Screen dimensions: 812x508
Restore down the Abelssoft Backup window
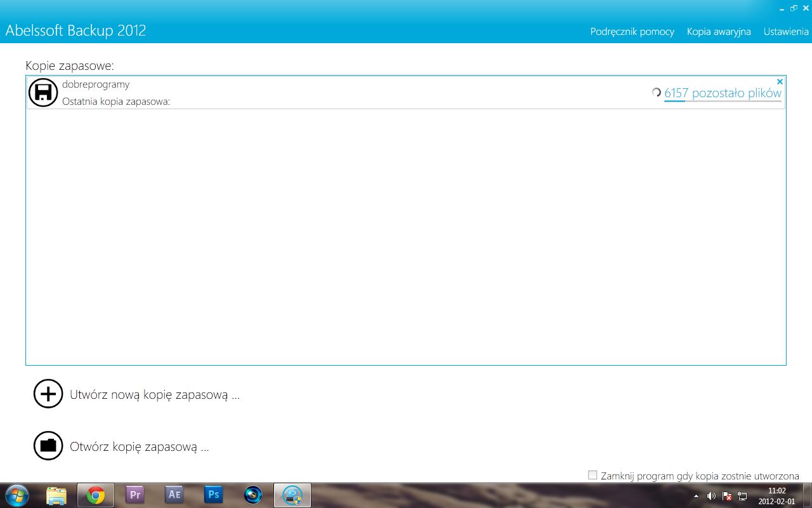[x=794, y=8]
